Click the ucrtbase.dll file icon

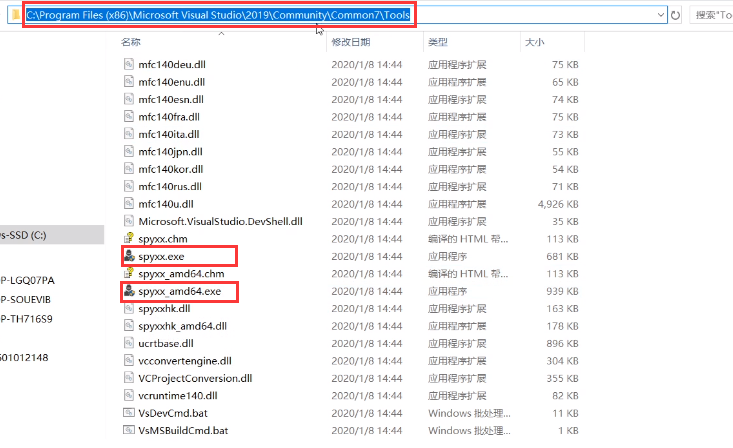click(x=129, y=343)
